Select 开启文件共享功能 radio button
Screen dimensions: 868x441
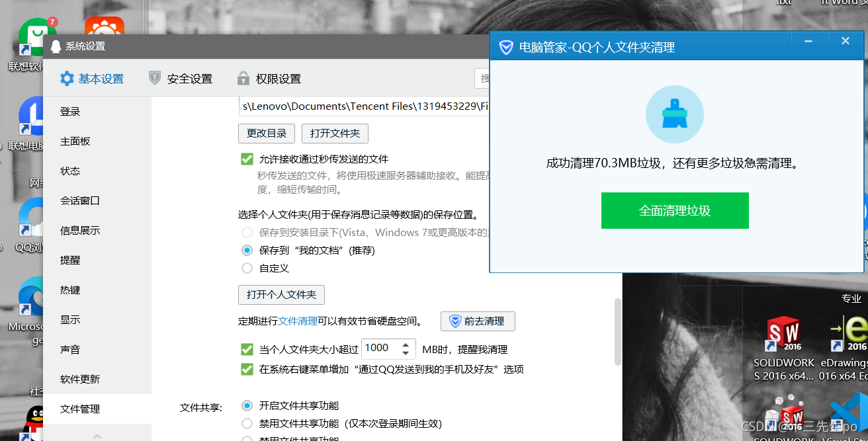click(247, 405)
